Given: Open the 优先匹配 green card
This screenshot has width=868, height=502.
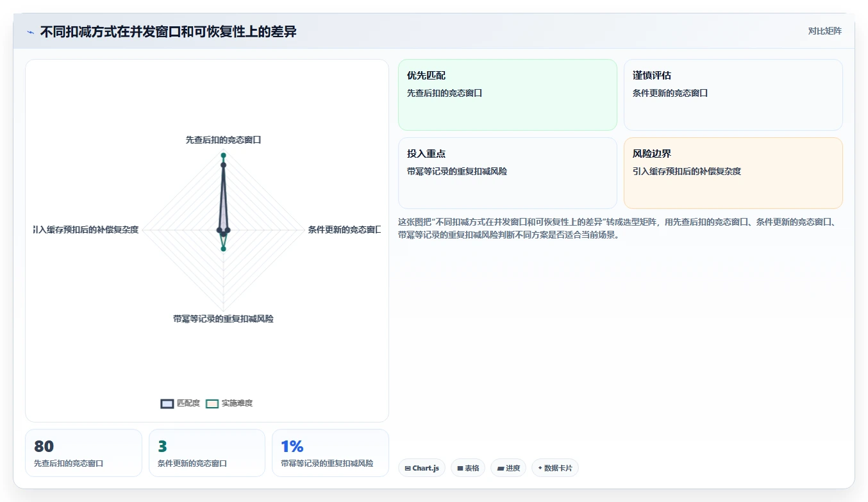Looking at the screenshot, I should pyautogui.click(x=508, y=95).
